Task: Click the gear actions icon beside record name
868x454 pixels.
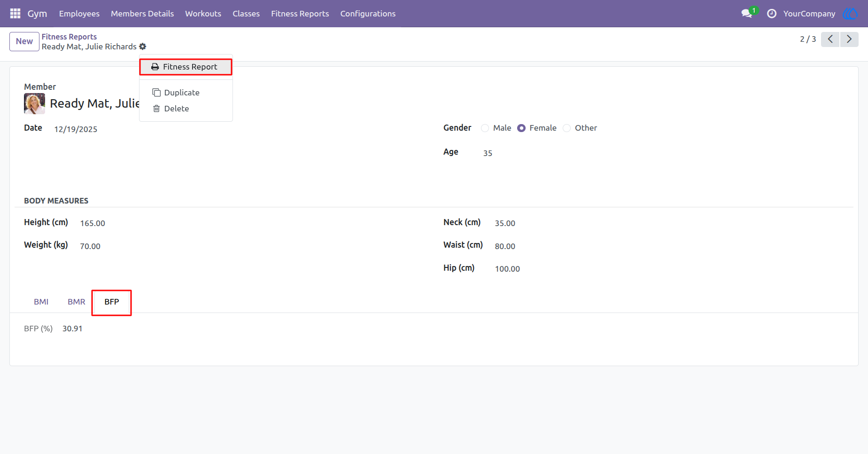Action: (143, 47)
